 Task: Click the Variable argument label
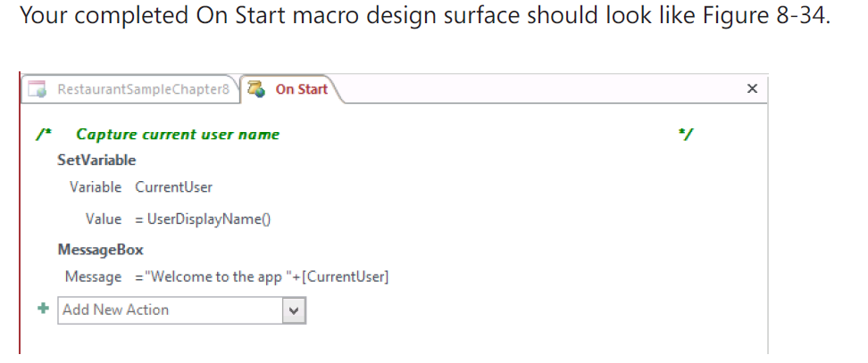[96, 187]
